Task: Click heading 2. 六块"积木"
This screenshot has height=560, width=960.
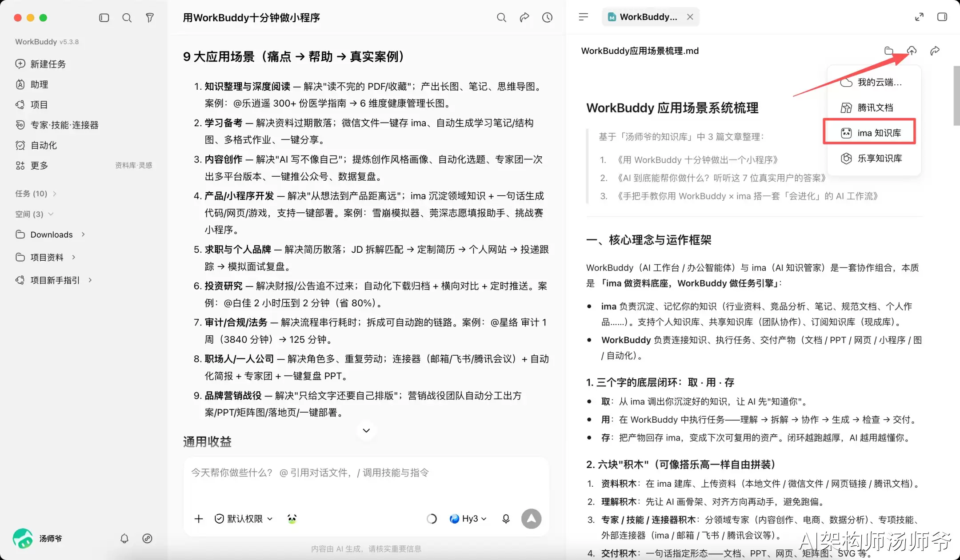Action: (x=681, y=465)
